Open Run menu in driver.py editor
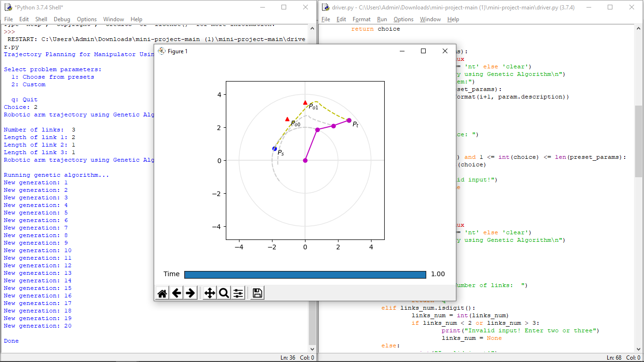The image size is (644, 362). tap(382, 19)
